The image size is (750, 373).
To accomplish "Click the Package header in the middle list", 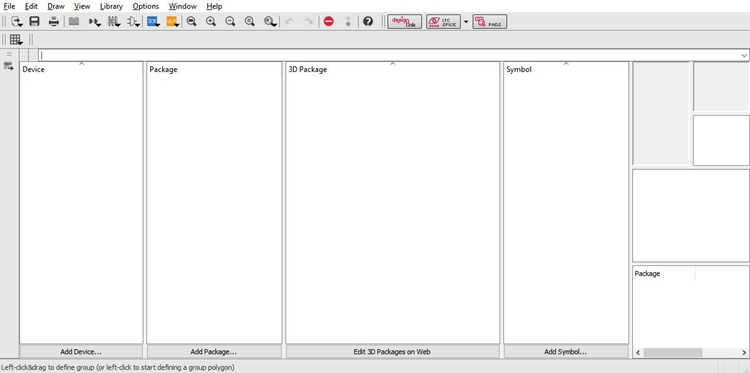I will coord(214,69).
